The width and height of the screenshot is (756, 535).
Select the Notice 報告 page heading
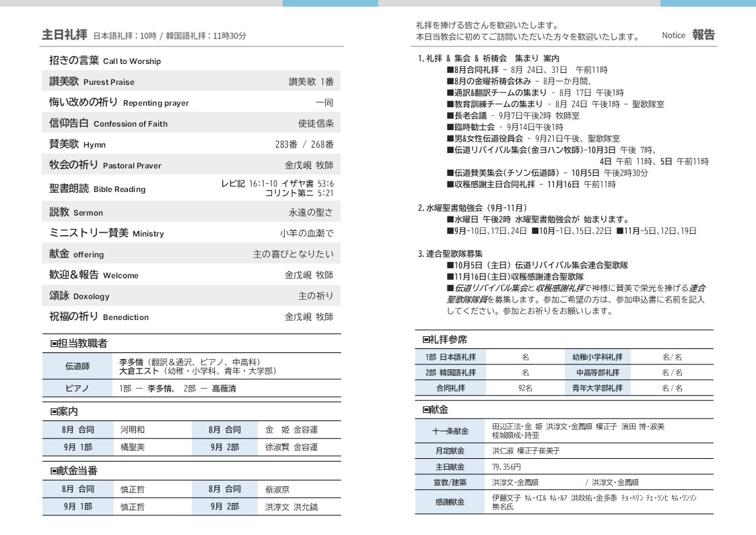(x=688, y=35)
